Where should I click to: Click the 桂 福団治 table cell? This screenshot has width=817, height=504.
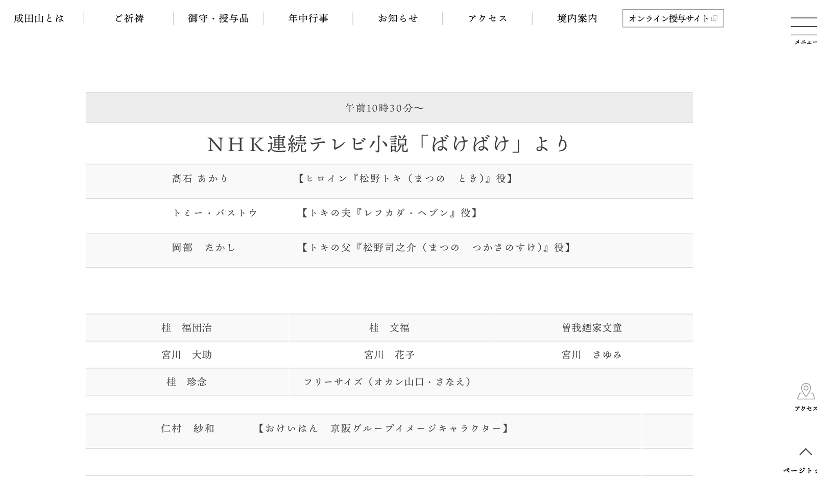point(187,328)
